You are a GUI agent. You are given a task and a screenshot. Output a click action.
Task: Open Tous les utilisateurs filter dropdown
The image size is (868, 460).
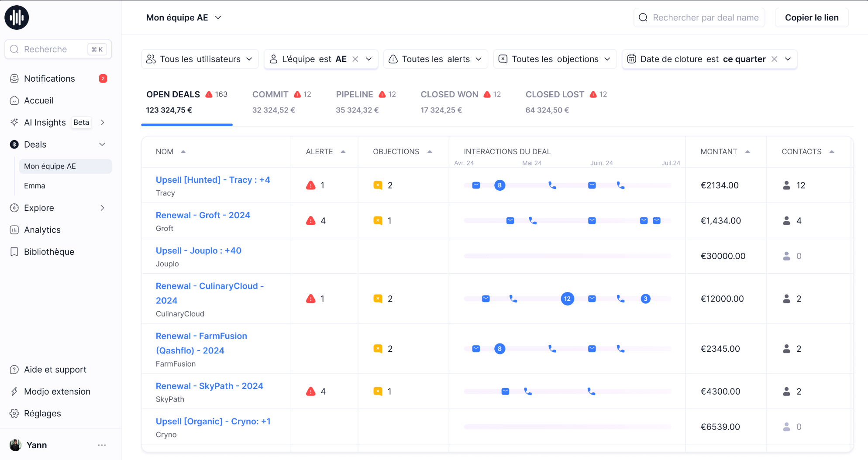point(200,59)
